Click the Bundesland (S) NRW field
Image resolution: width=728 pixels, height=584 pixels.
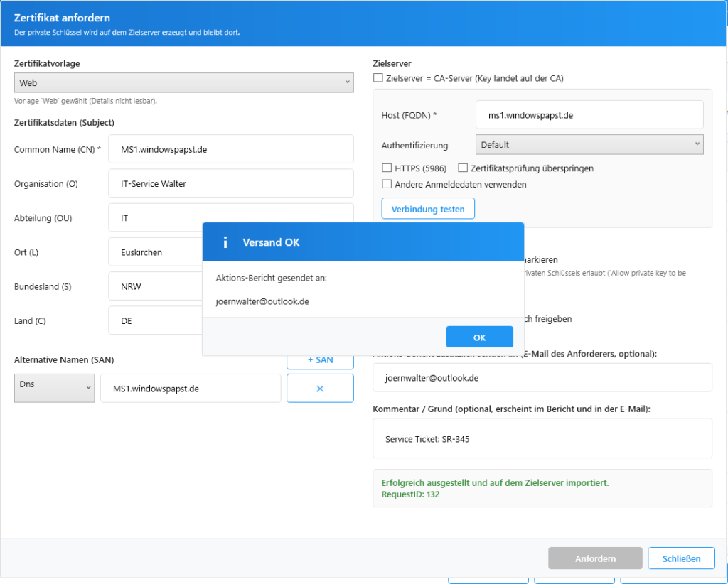pos(155,286)
